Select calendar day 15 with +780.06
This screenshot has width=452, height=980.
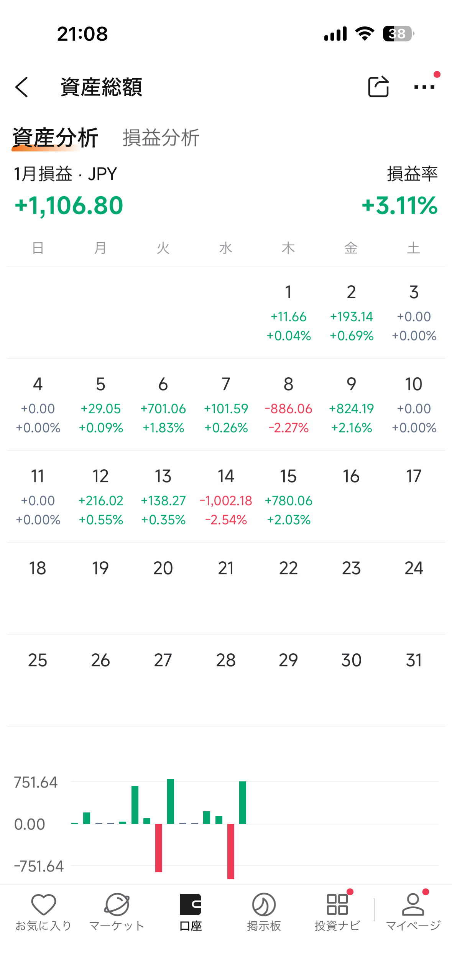click(x=288, y=497)
